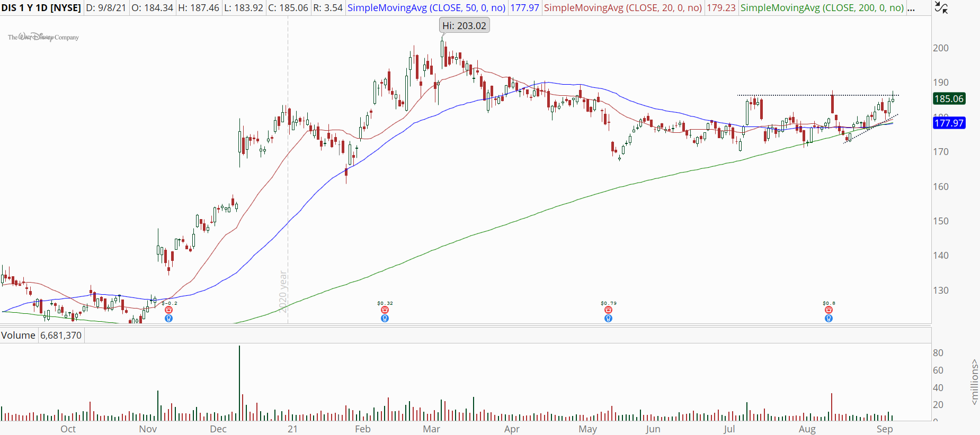Click the 80 volume axis label

point(938,353)
